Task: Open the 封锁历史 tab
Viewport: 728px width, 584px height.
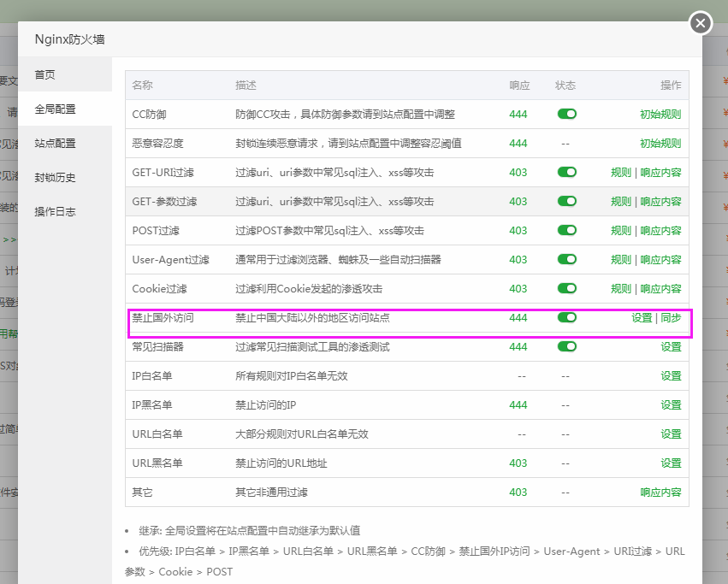Action: [x=65, y=177]
